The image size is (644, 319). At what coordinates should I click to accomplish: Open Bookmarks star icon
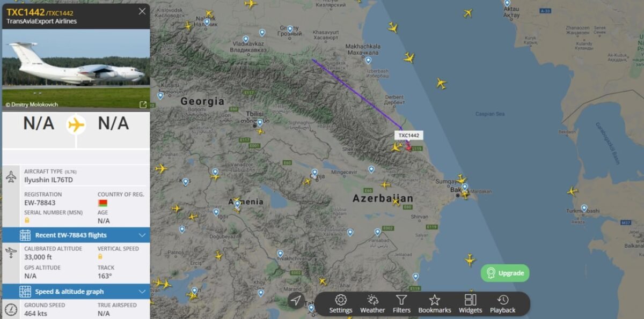pyautogui.click(x=435, y=303)
